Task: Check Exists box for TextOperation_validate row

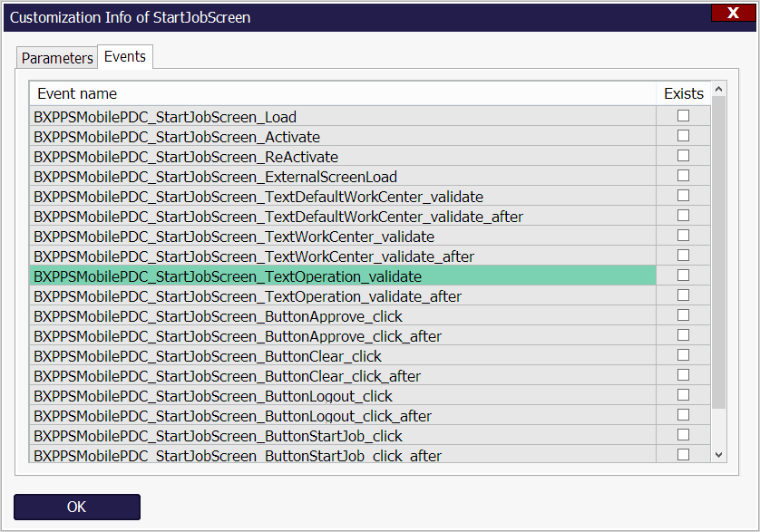Action: (x=683, y=276)
